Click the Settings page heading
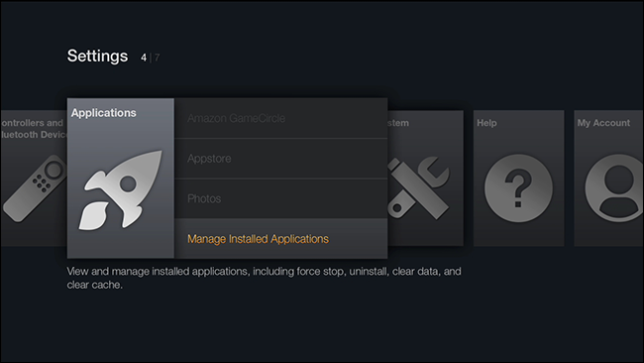 click(x=97, y=56)
